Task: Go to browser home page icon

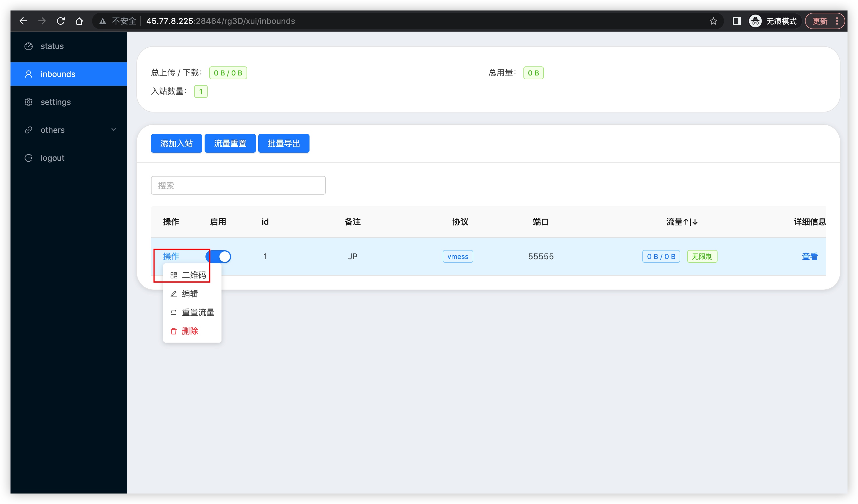Action: click(79, 21)
